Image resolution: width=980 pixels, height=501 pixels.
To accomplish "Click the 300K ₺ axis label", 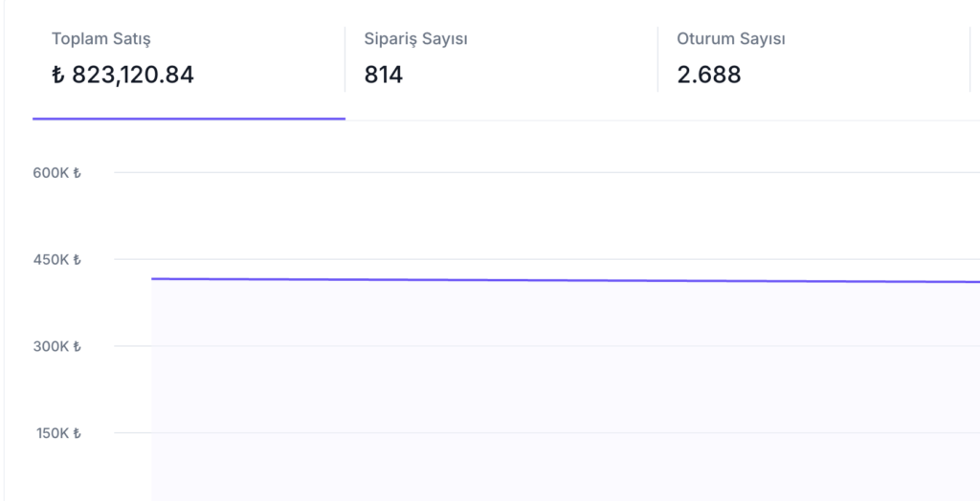I will 56,347.
